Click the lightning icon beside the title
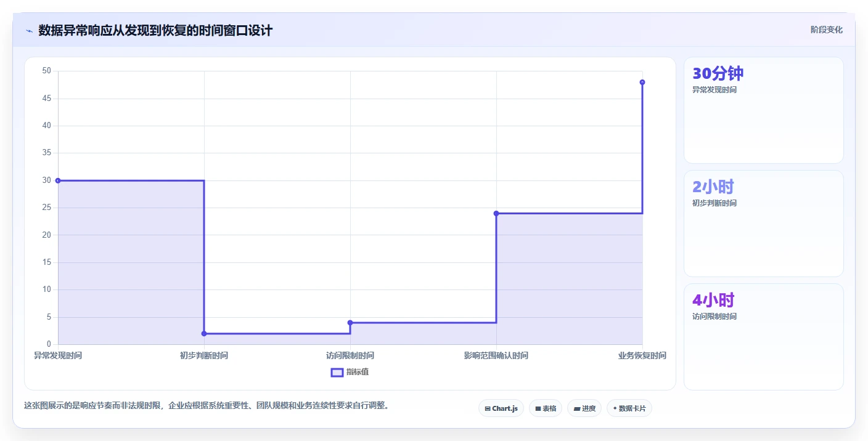This screenshot has height=441, width=868. [x=29, y=31]
